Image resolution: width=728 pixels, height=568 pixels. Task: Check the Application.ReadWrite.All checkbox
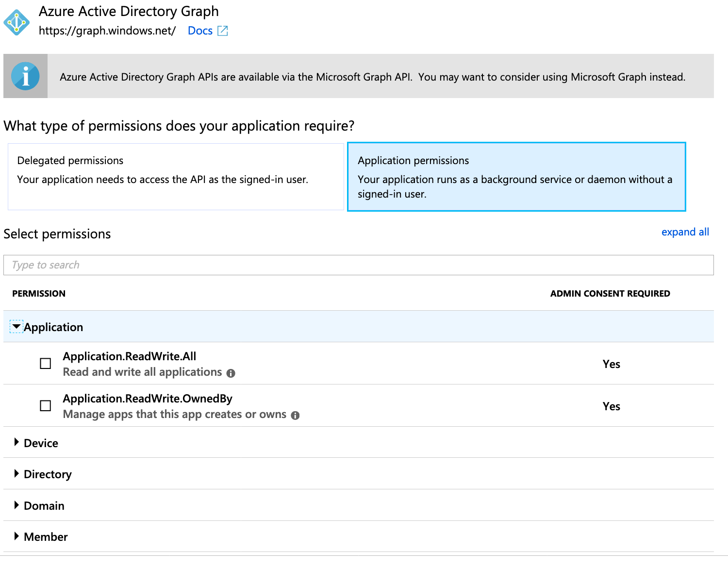pyautogui.click(x=45, y=364)
